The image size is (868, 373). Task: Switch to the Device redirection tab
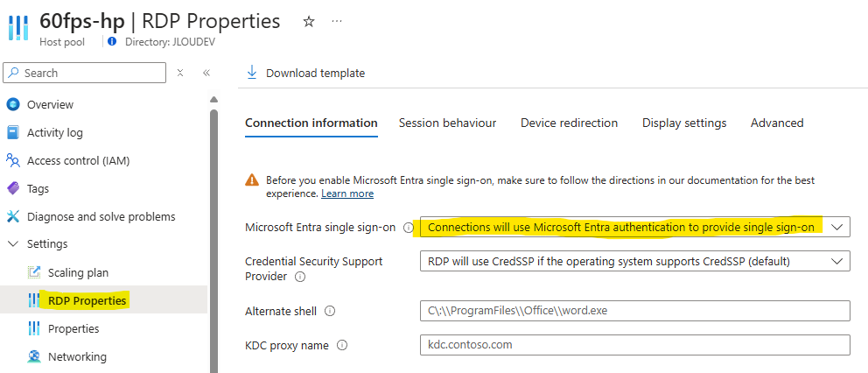coord(569,123)
